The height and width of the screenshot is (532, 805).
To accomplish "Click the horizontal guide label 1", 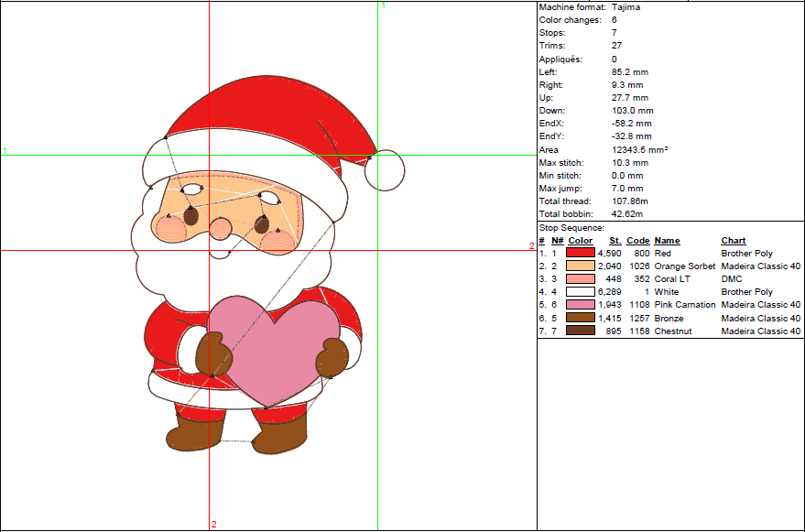I will click(x=4, y=148).
